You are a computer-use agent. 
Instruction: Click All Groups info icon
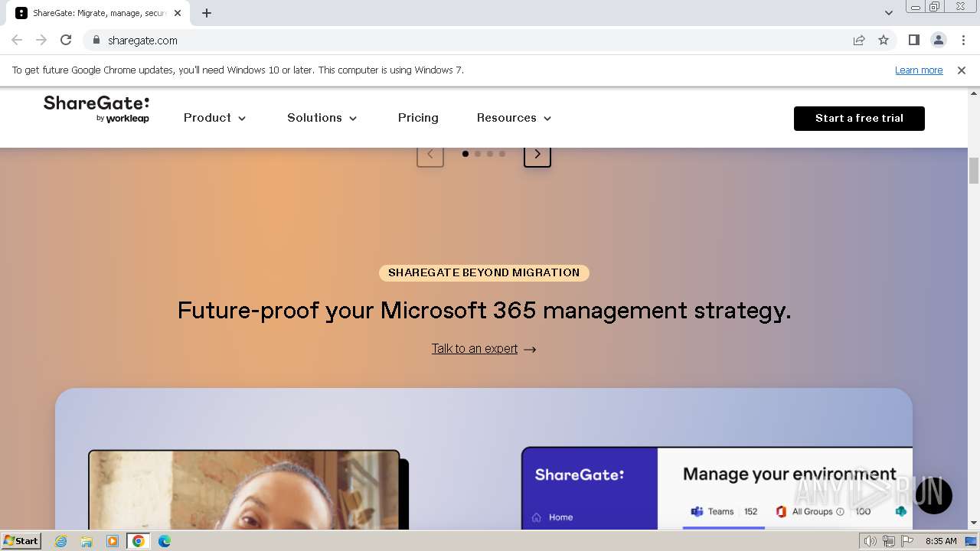coord(840,512)
